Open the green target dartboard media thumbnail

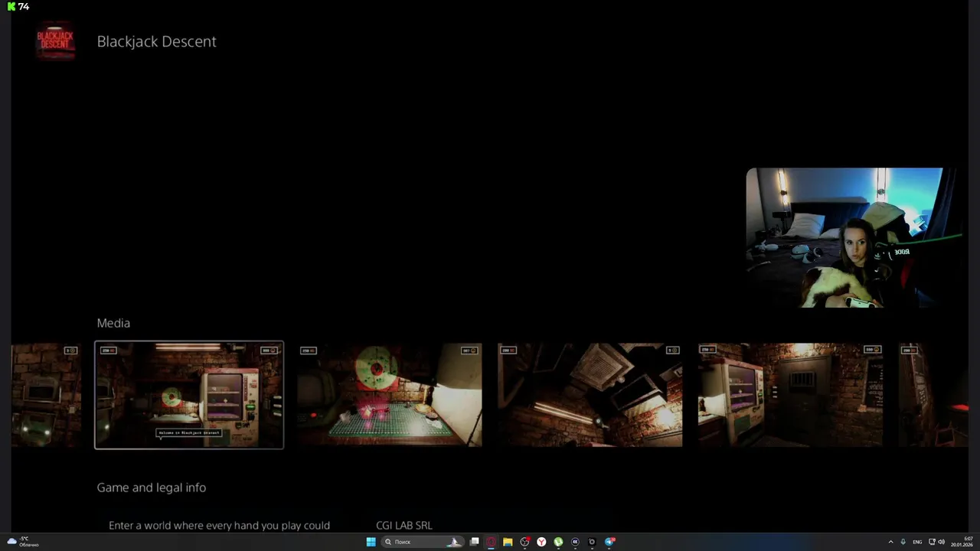click(x=390, y=395)
